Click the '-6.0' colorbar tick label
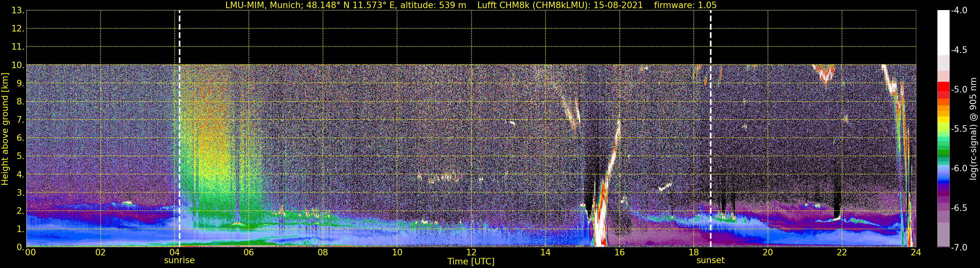 959,168
